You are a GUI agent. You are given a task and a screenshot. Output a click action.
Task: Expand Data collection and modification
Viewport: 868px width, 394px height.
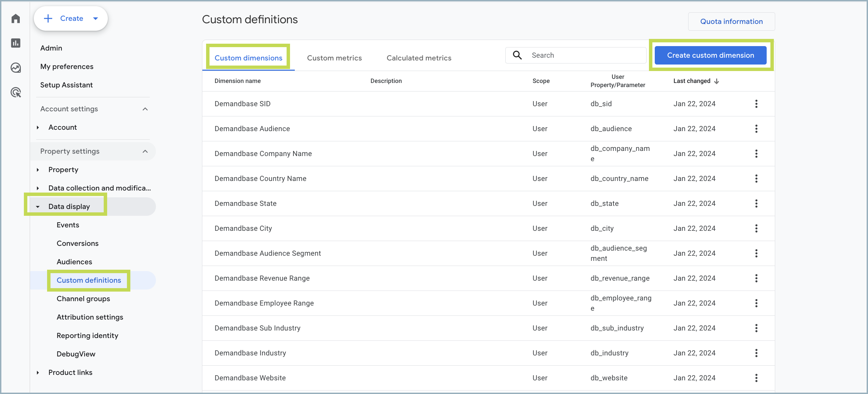[x=38, y=188]
